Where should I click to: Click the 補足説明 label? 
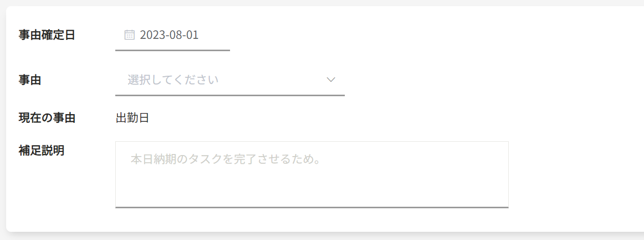41,150
